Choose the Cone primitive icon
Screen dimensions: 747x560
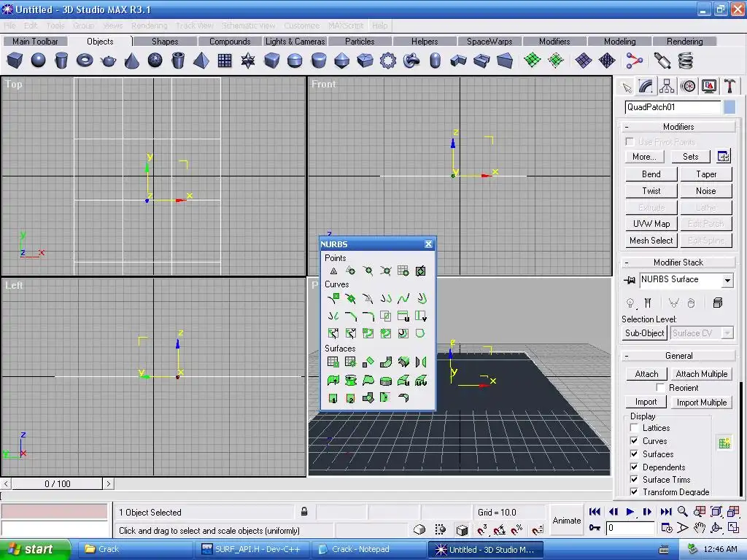[x=131, y=61]
